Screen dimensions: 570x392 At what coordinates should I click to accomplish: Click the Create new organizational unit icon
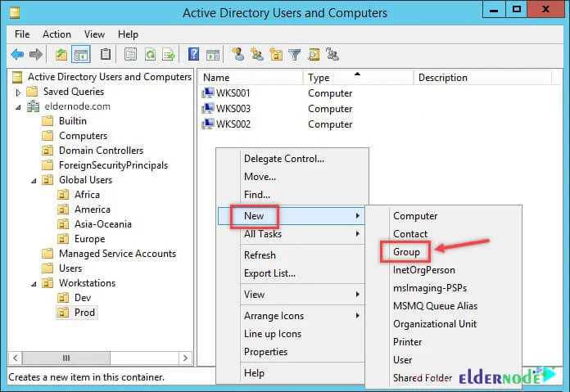276,55
